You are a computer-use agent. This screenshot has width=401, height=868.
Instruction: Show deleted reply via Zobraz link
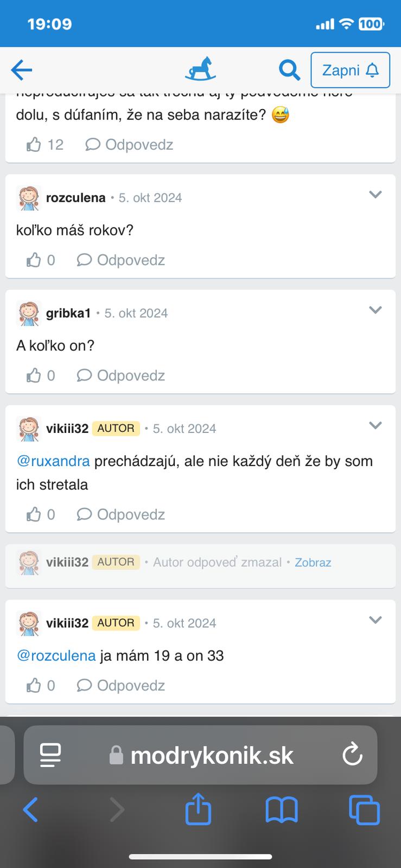point(313,563)
